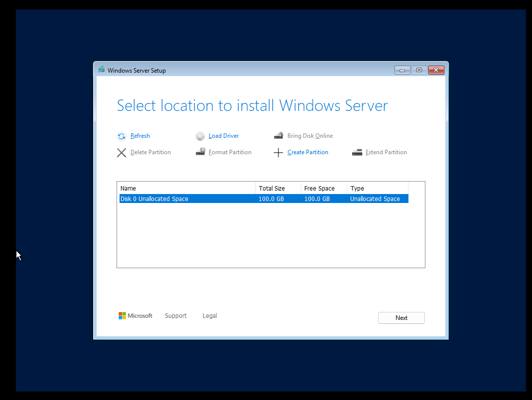Click the Create Partition plus icon
Viewport: 532px width, 400px height.
[278, 153]
